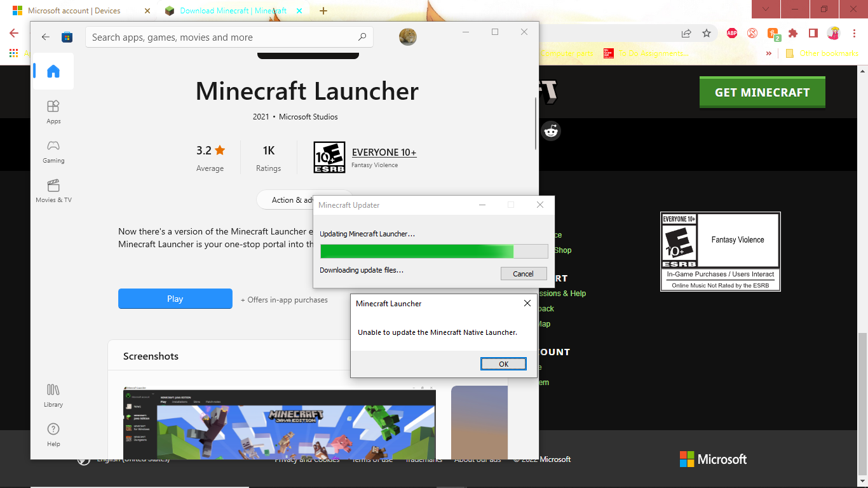The height and width of the screenshot is (488, 868).
Task: Open Help in Microsoft Store sidebar
Action: tap(53, 434)
